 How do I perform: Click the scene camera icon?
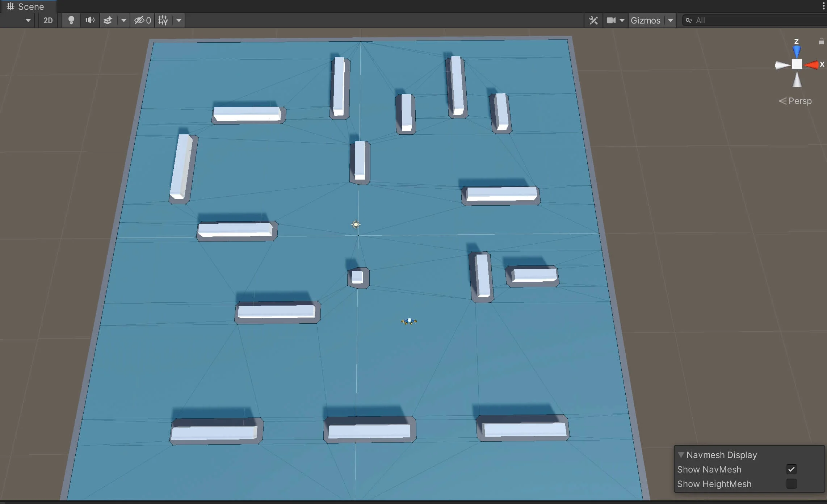coord(611,20)
